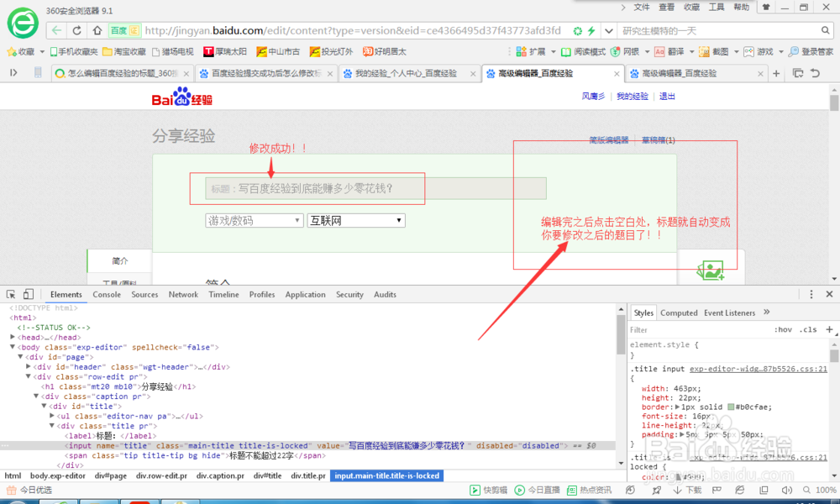
Task: Open 下载 downloads in status bar
Action: (687, 490)
